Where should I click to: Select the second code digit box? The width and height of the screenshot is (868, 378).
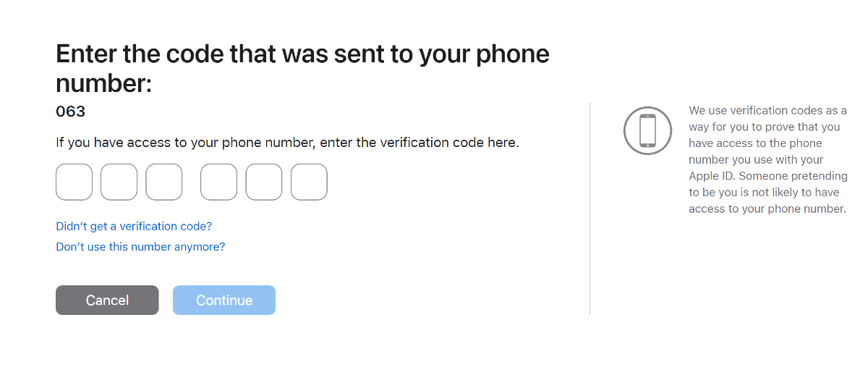(x=119, y=182)
